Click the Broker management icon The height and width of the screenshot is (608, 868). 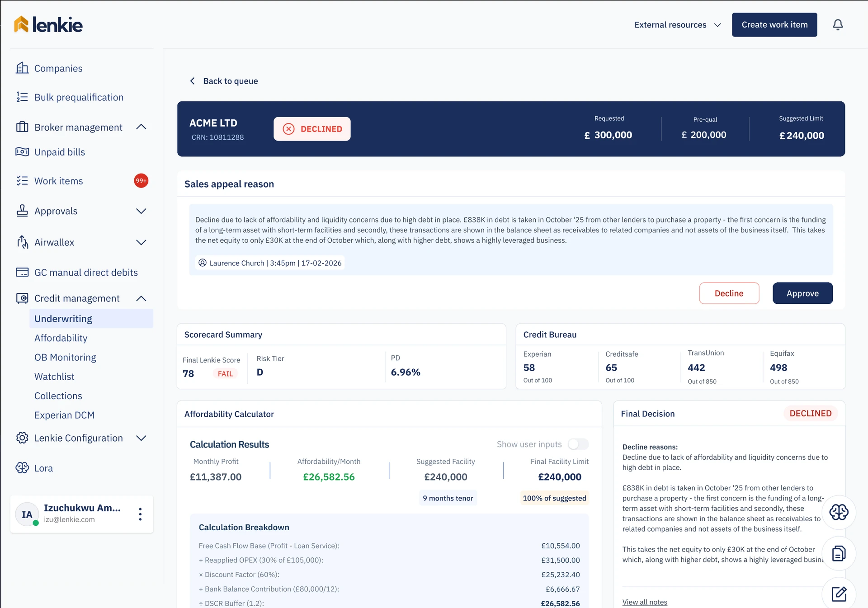click(x=22, y=127)
